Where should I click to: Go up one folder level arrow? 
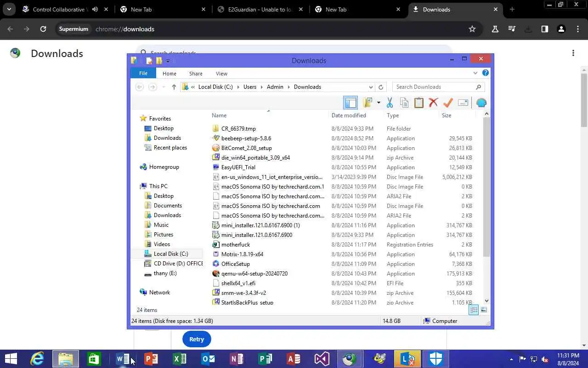[174, 87]
